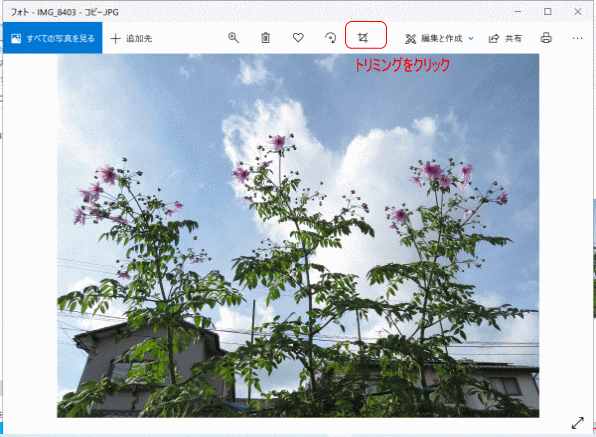596x437 pixels.
Task: Open 編集と作成 text menu
Action: [x=442, y=38]
